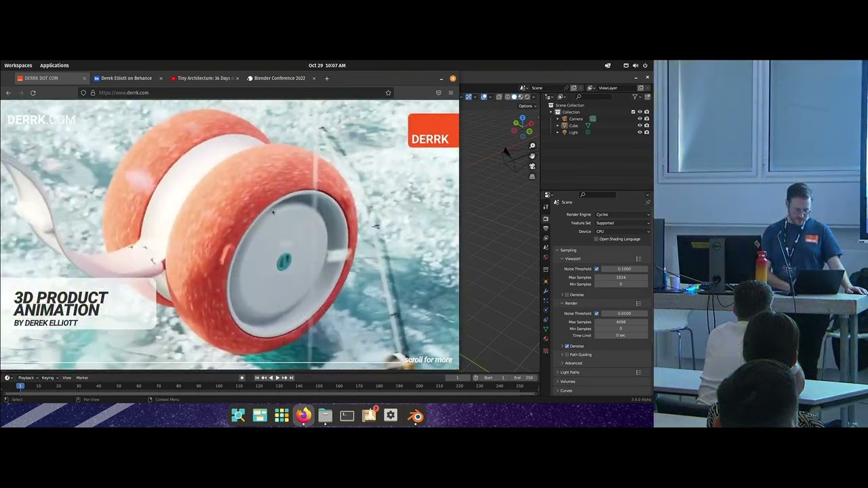
Task: Open the Output properties printer tab icon
Action: (546, 228)
